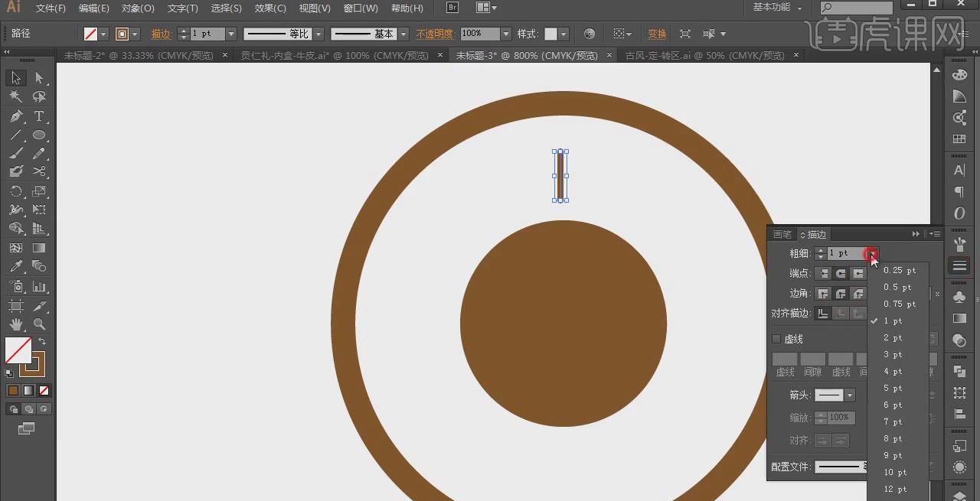Open the opacity 100% dropdown

coord(505,34)
